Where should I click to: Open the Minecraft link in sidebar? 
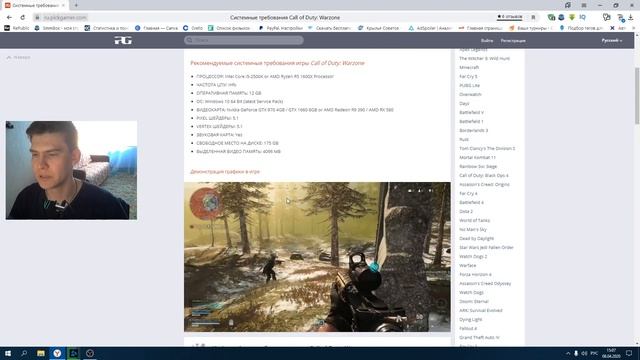coord(469,67)
